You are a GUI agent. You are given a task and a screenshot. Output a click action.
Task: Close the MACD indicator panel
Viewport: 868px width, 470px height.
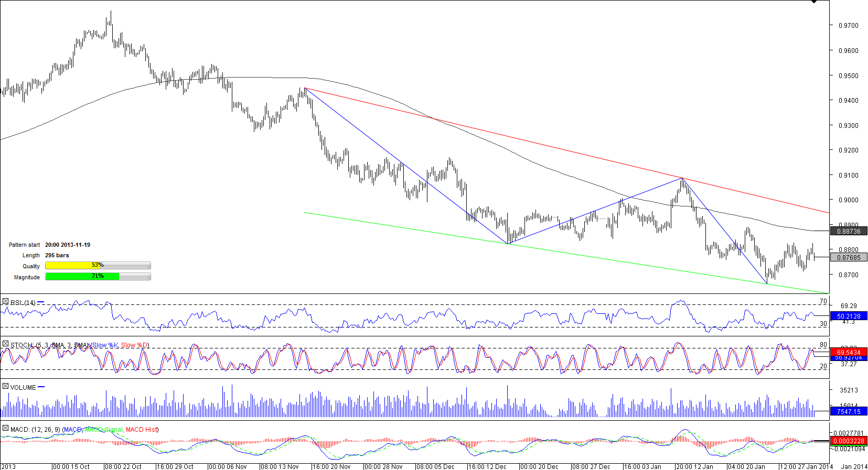coord(5,429)
